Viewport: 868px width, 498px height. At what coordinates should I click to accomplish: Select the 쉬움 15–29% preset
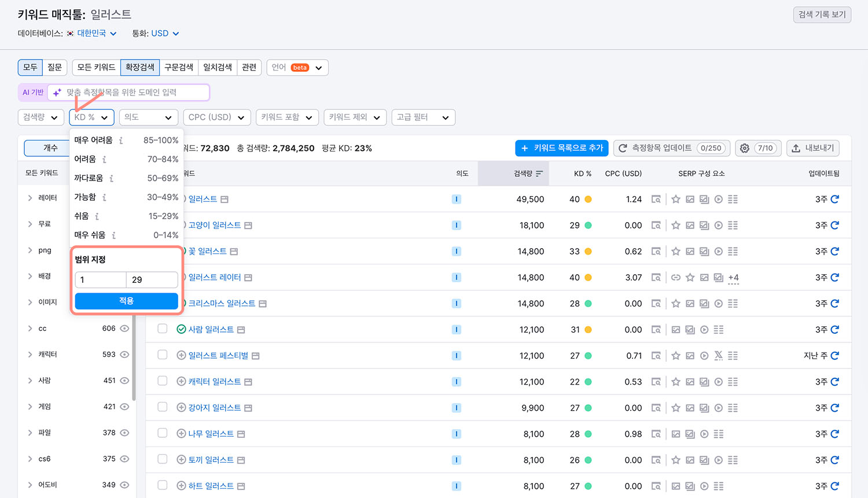point(126,216)
